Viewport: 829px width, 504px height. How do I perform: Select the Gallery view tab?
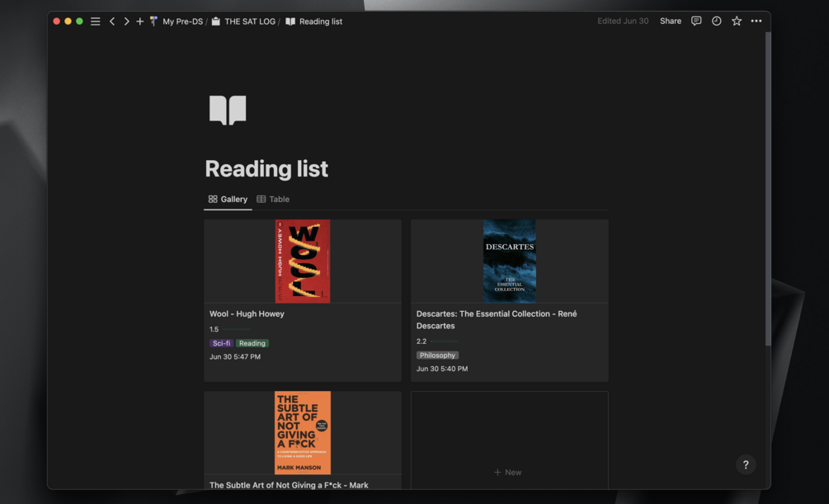(x=228, y=200)
